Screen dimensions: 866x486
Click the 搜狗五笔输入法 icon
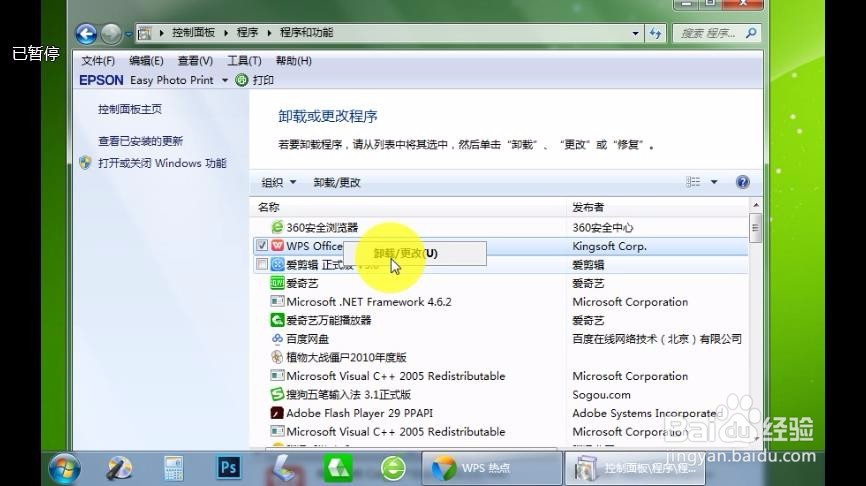[277, 394]
